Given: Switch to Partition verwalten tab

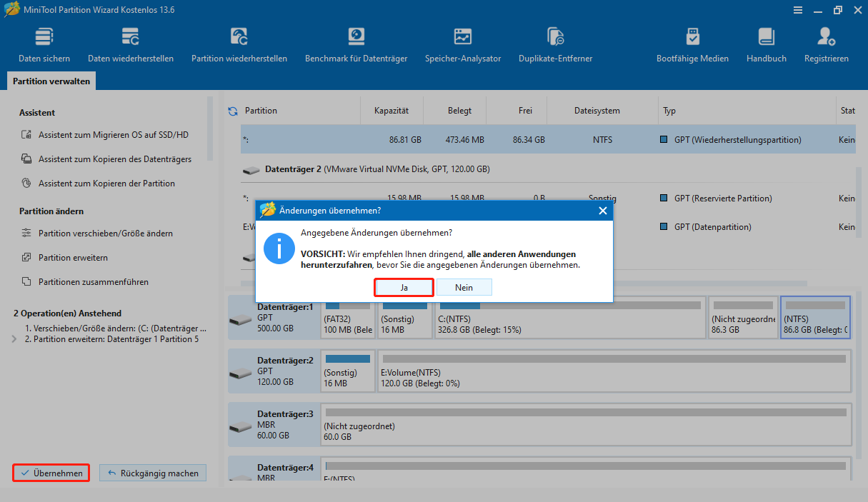Looking at the screenshot, I should click(51, 81).
